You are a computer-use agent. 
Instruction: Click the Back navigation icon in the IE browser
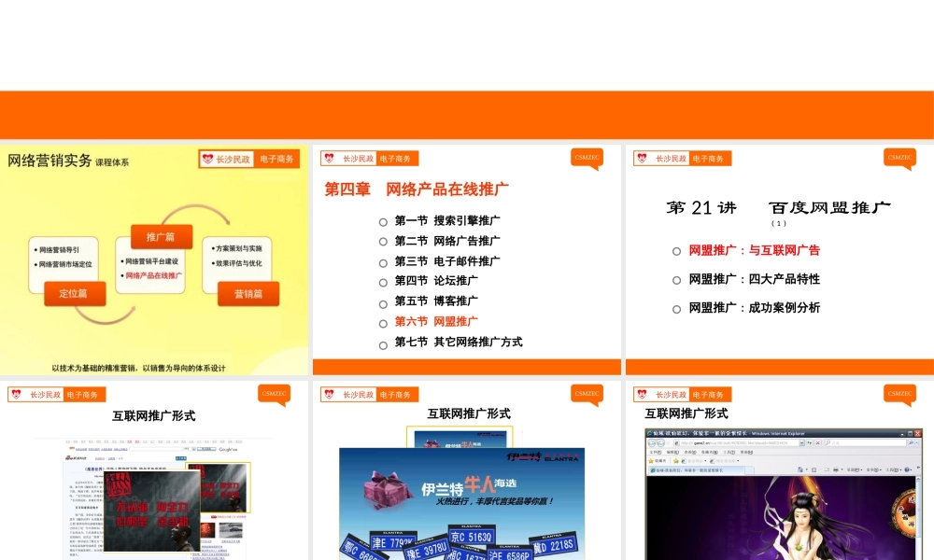coord(652,443)
